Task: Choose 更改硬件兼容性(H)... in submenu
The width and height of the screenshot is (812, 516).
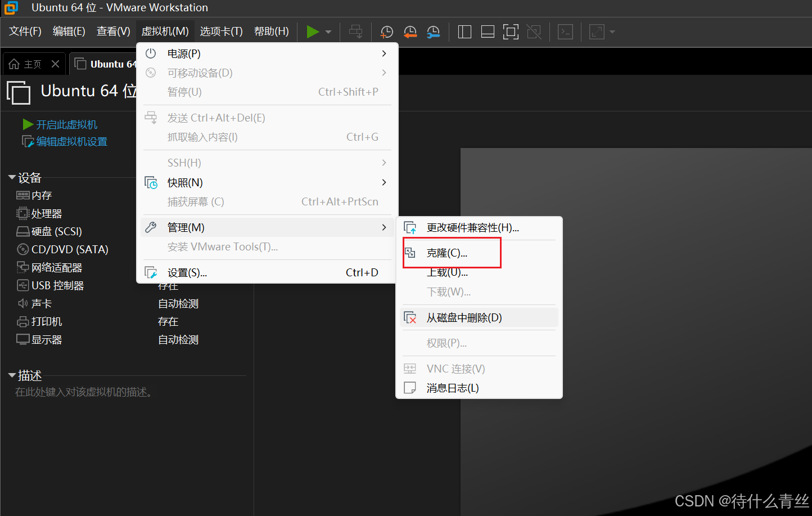Action: pyautogui.click(x=479, y=228)
